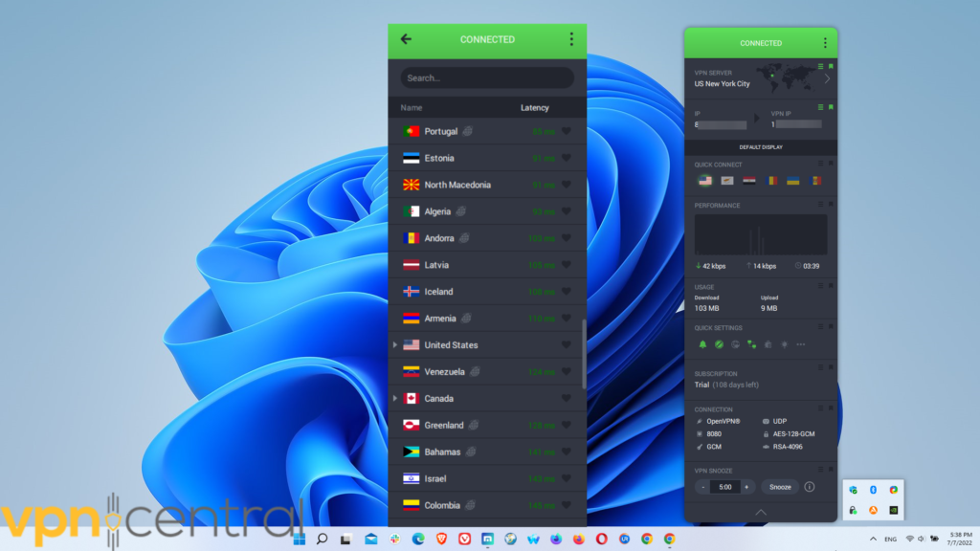Collapse the dashboard using bottom chevron
980x551 pixels.
pos(761,513)
